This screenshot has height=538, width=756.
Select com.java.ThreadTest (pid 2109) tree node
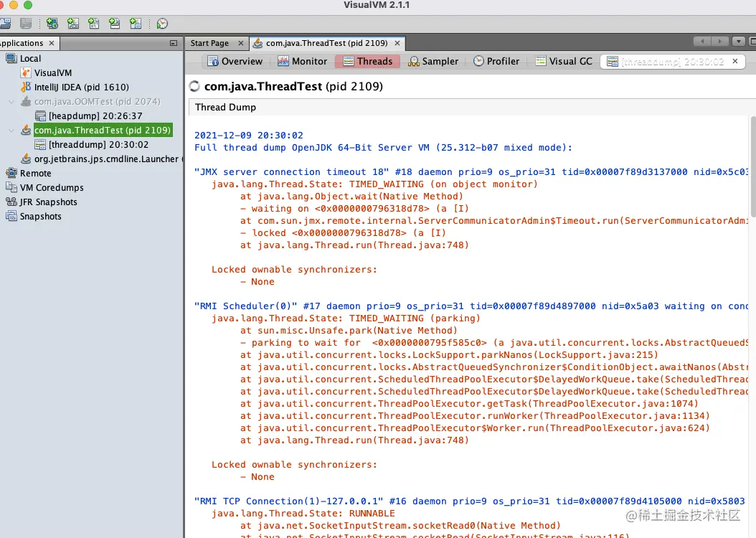[103, 130]
